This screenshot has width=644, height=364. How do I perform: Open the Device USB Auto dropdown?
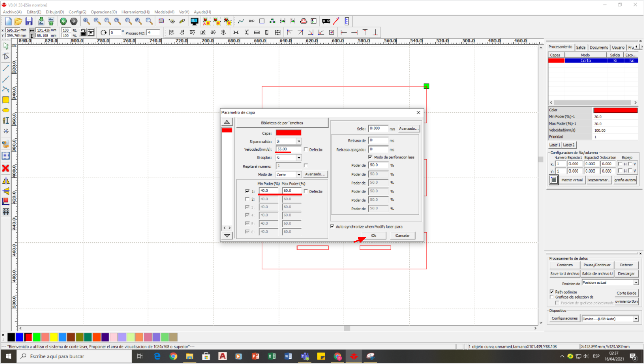pos(636,319)
